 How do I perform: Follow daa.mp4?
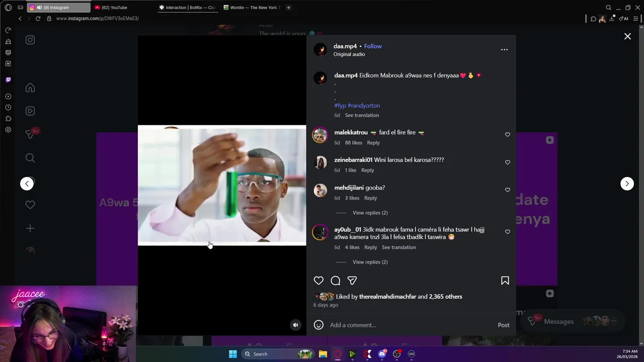373,46
